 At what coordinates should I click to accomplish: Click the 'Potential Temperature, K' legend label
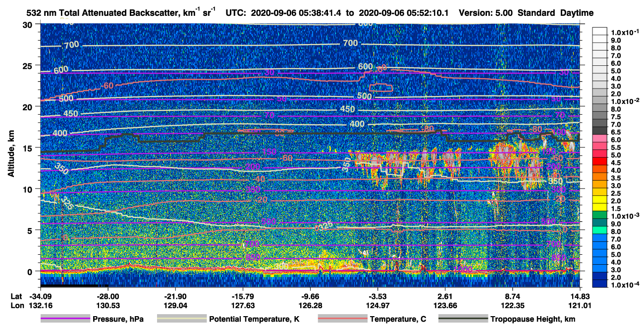click(254, 319)
